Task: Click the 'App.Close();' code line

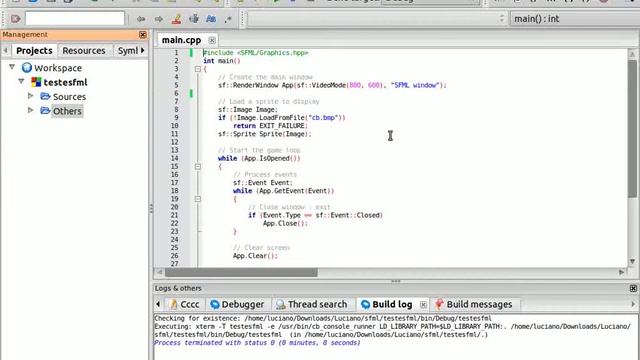Action: click(x=285, y=223)
